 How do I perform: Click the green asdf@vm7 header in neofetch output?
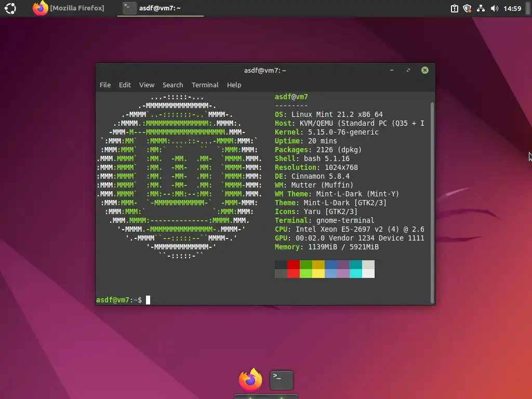click(291, 97)
